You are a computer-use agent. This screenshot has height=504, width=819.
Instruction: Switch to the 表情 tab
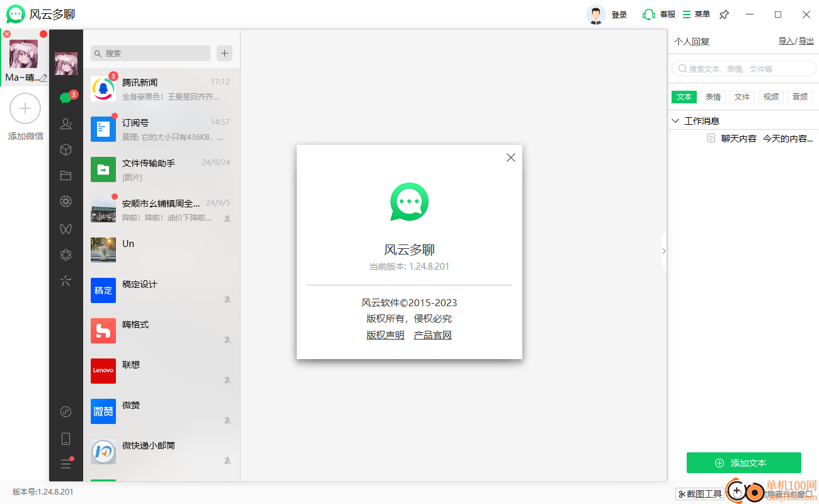(713, 97)
